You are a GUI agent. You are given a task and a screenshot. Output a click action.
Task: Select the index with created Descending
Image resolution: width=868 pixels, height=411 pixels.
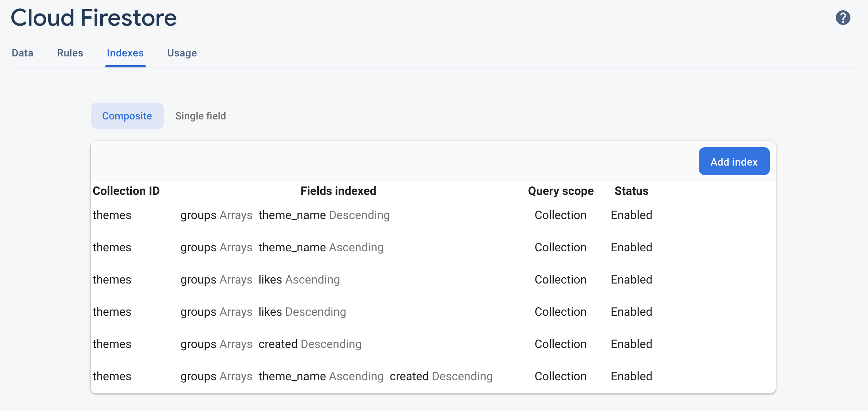tap(271, 344)
